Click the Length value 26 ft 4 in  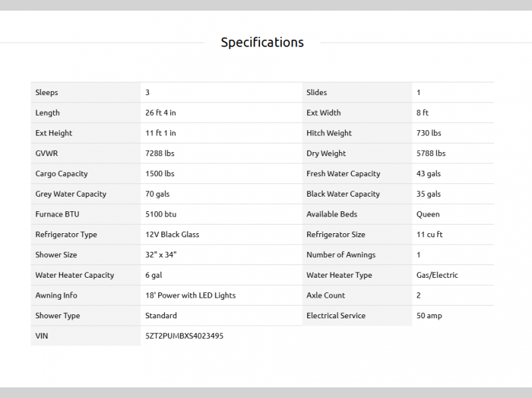point(161,113)
